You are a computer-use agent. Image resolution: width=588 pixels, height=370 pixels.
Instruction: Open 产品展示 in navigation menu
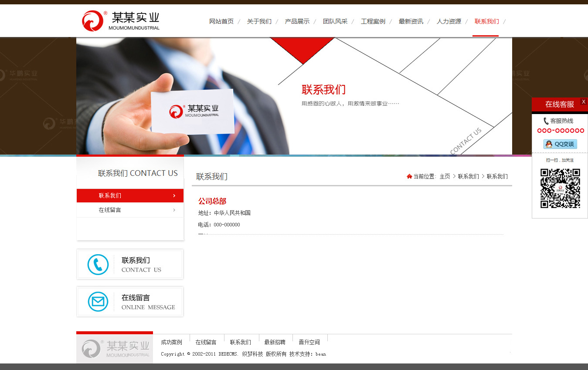(x=297, y=21)
